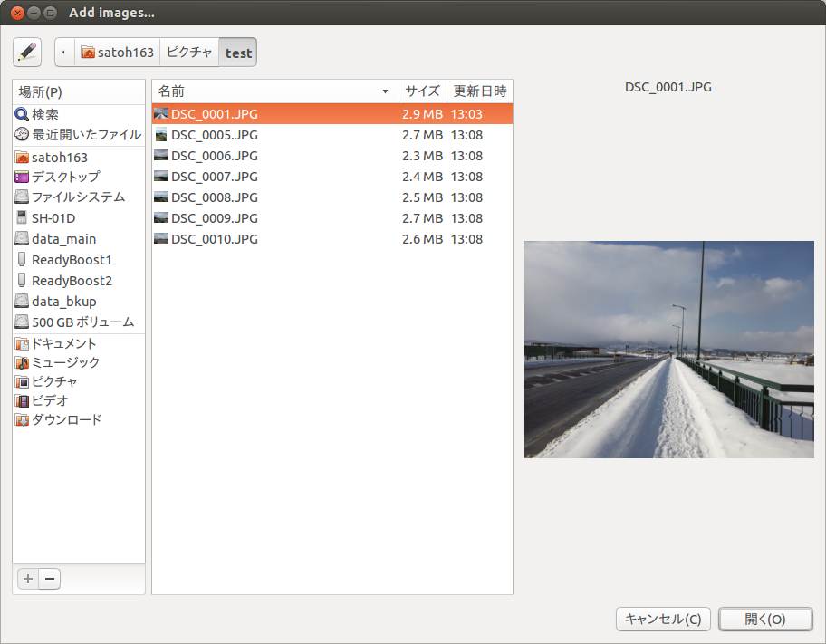Confirm with the 開く(O) button
The image size is (826, 644).
coord(765,620)
